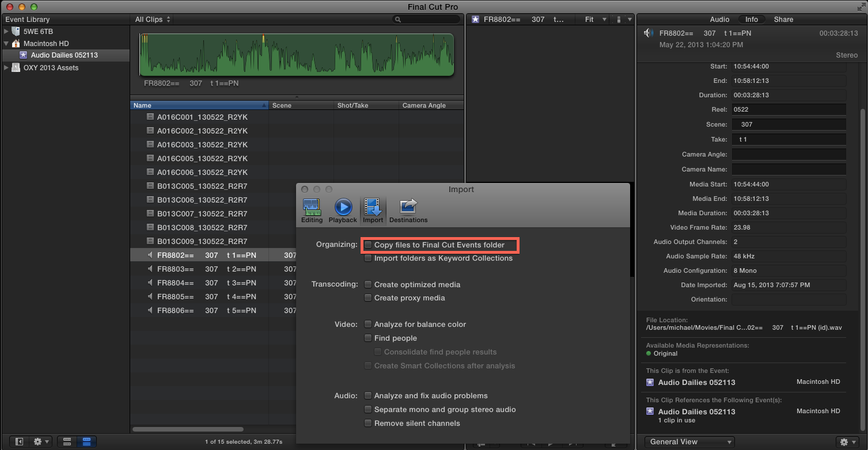868x450 pixels.
Task: Click the magnifier icon in the search field
Action: point(398,20)
